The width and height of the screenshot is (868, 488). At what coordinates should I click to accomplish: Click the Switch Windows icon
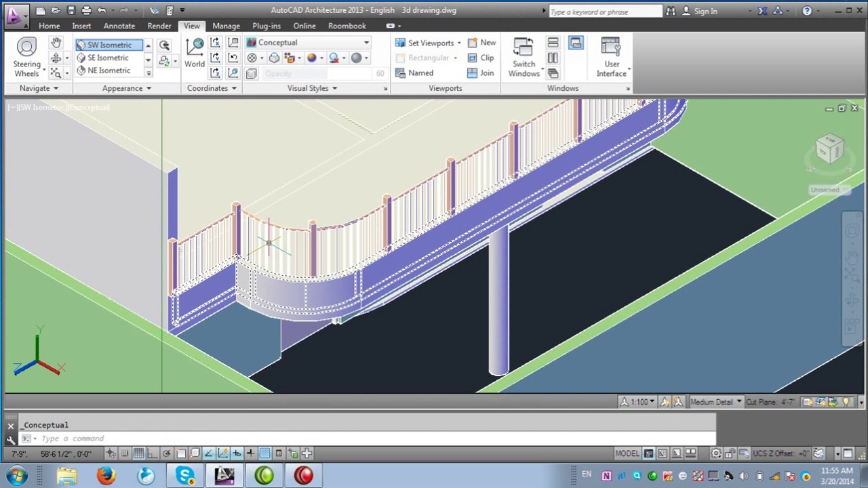point(524,58)
